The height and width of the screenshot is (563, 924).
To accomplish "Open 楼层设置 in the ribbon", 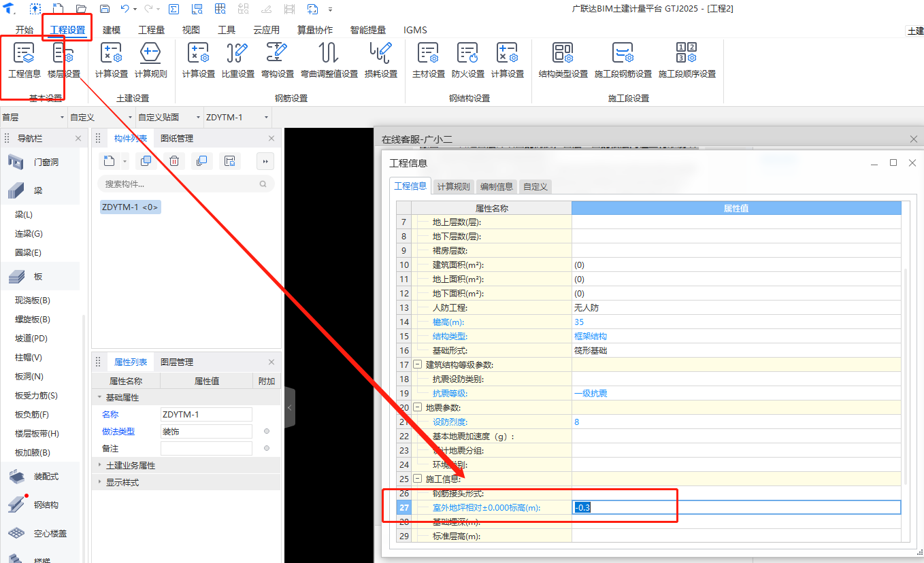I will (x=64, y=60).
